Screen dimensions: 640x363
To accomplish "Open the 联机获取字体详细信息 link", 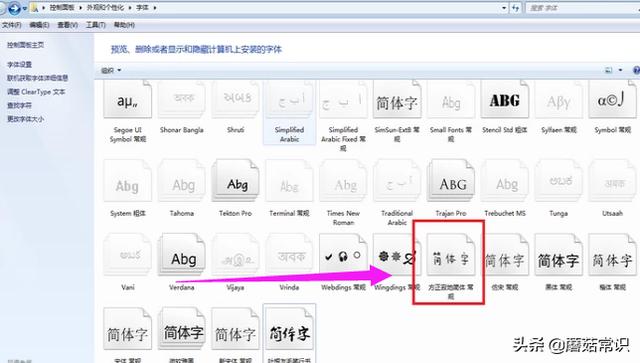I will (x=38, y=78).
